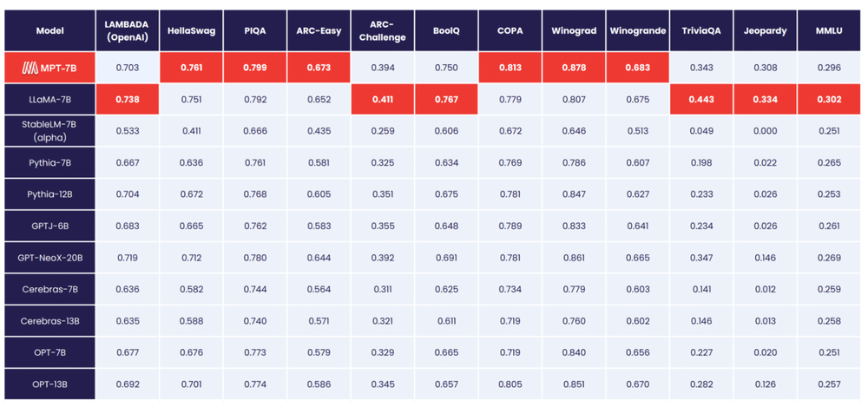The width and height of the screenshot is (868, 407).
Task: Click the HellaSwag column header
Action: pos(191,30)
